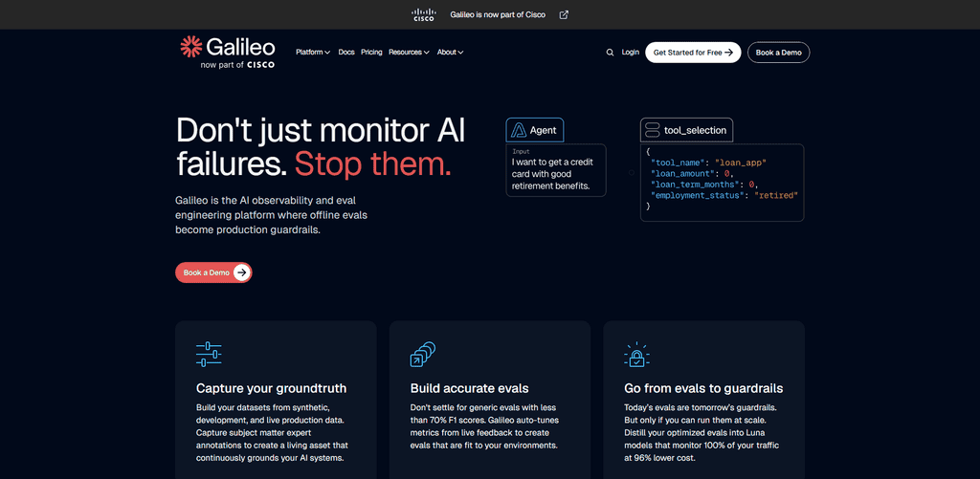Click the Agent badge icon
This screenshot has height=479, width=980.
click(519, 131)
